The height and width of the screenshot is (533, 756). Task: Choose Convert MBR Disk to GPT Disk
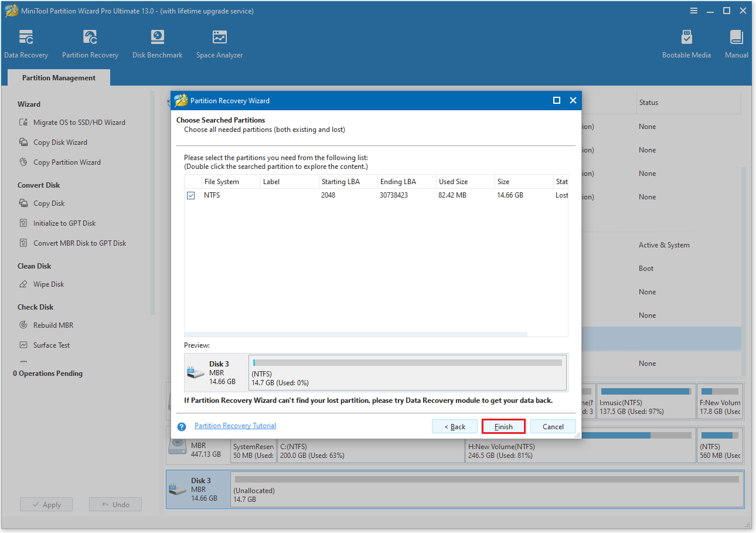(x=80, y=243)
